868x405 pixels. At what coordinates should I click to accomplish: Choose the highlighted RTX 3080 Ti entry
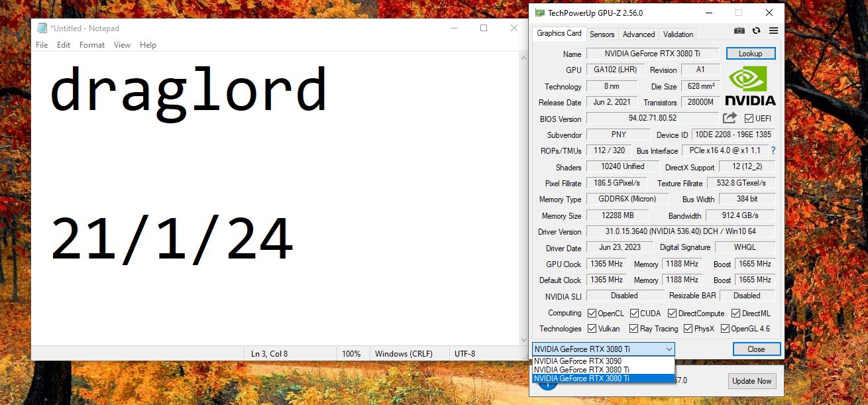(582, 378)
